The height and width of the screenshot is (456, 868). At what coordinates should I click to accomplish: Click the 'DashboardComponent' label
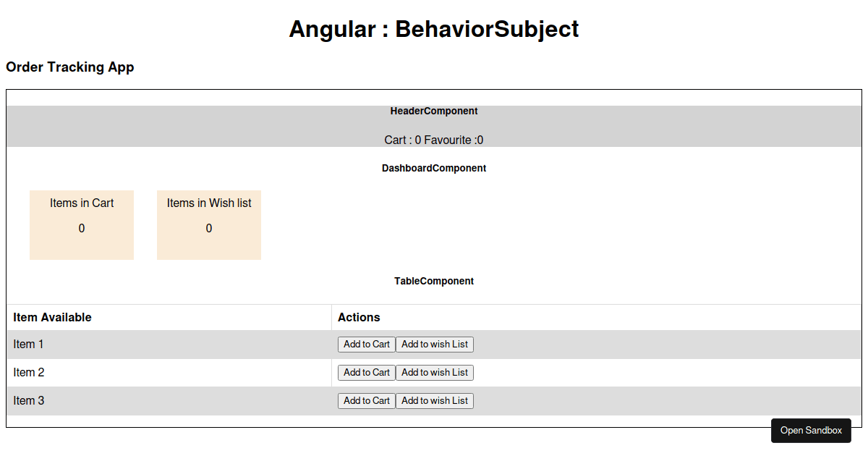pyautogui.click(x=434, y=167)
